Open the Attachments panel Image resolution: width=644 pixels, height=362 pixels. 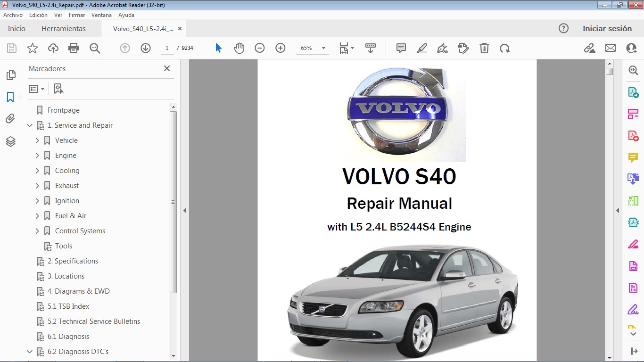point(10,118)
